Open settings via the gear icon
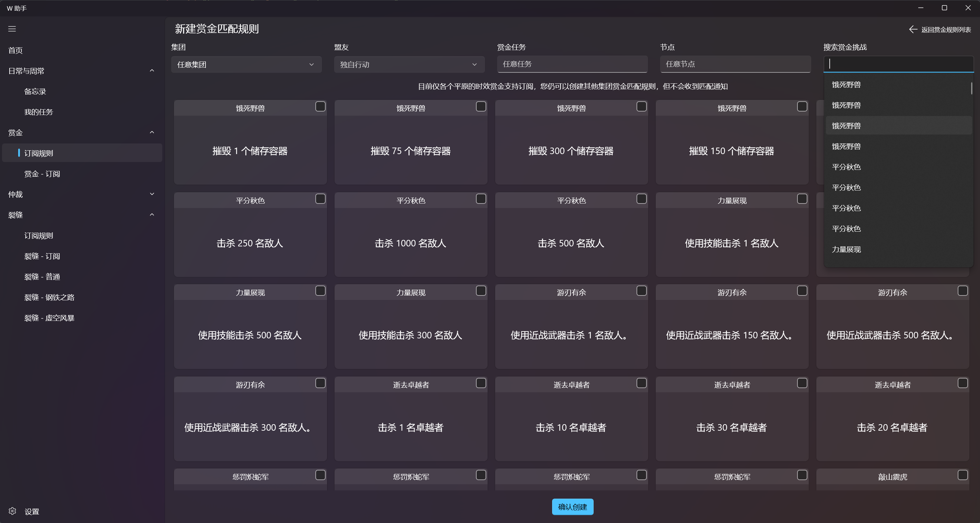Viewport: 980px width, 523px height. (x=13, y=511)
